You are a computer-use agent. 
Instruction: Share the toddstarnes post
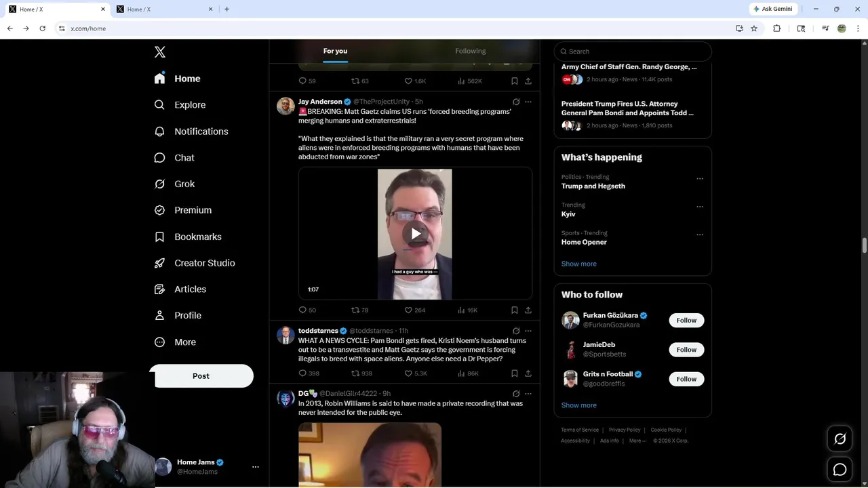[528, 373]
